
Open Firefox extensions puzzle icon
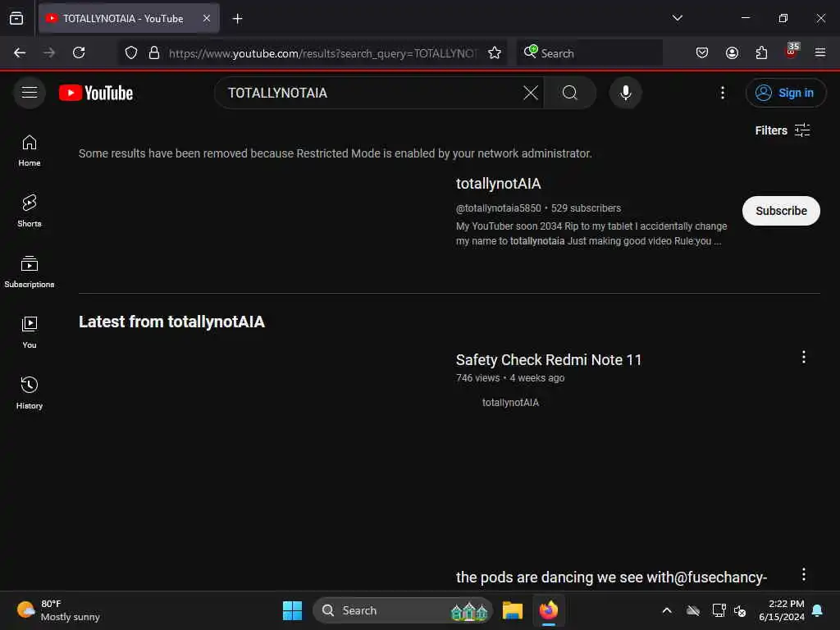pos(761,52)
